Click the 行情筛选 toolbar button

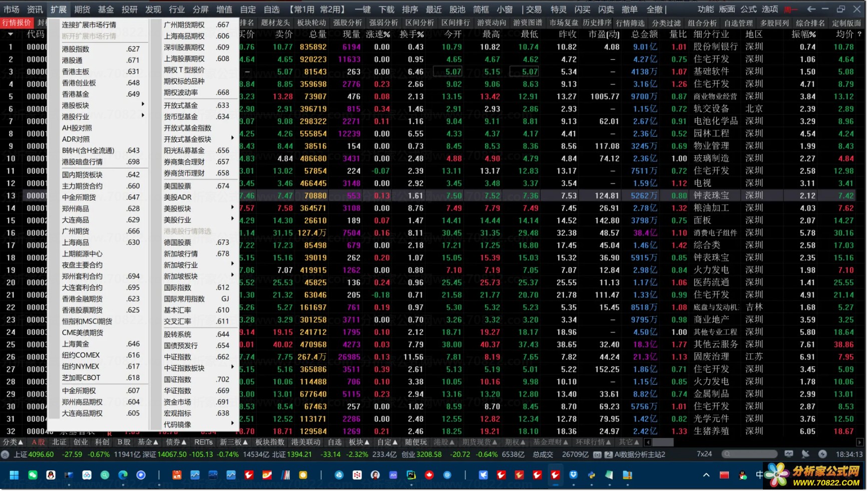coord(630,23)
